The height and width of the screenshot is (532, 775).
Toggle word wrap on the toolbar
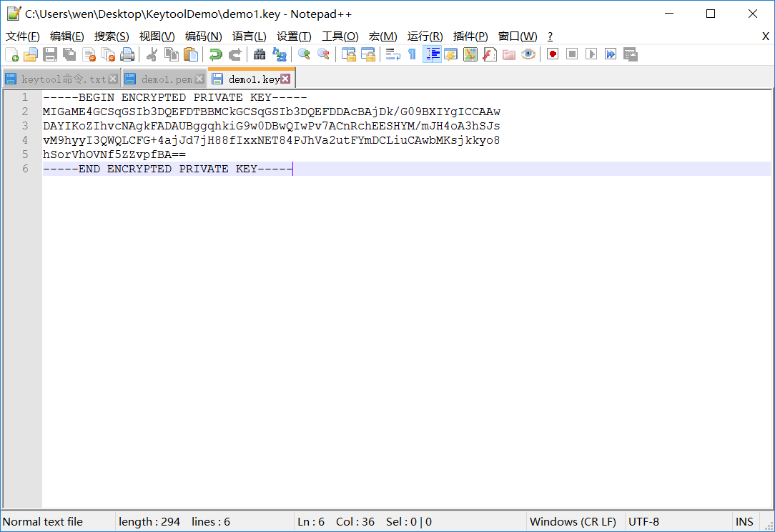[x=392, y=54]
